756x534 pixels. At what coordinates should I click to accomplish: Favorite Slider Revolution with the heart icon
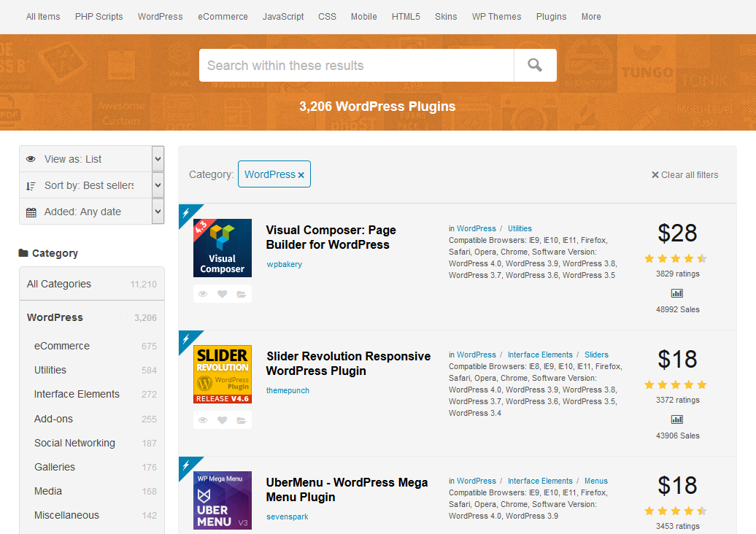pyautogui.click(x=223, y=420)
